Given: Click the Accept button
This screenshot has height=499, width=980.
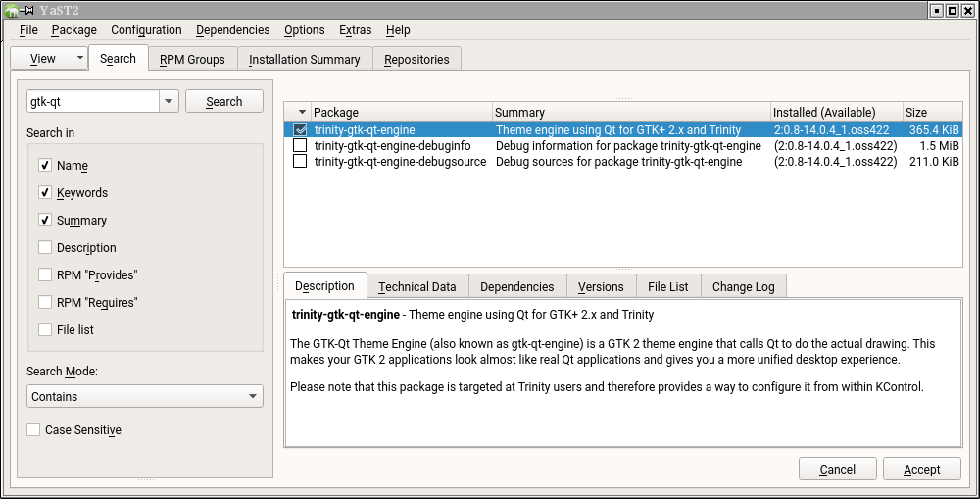Looking at the screenshot, I should tap(922, 469).
